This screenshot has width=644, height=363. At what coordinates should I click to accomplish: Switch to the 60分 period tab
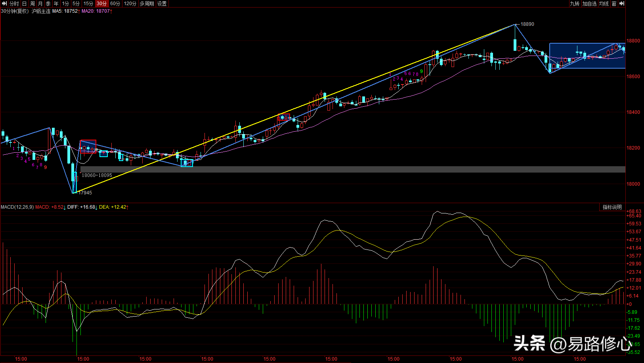[115, 4]
